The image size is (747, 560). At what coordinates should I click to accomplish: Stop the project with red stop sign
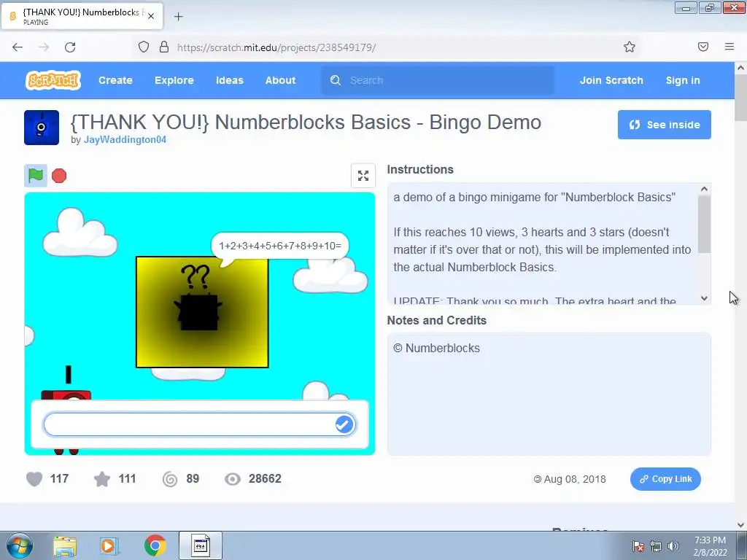click(x=59, y=176)
